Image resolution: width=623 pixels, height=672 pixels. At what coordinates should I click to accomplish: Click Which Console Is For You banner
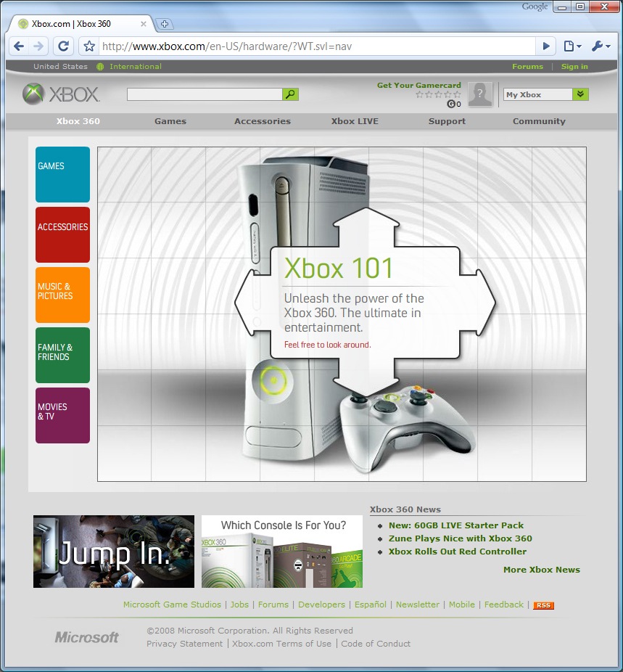pyautogui.click(x=282, y=552)
